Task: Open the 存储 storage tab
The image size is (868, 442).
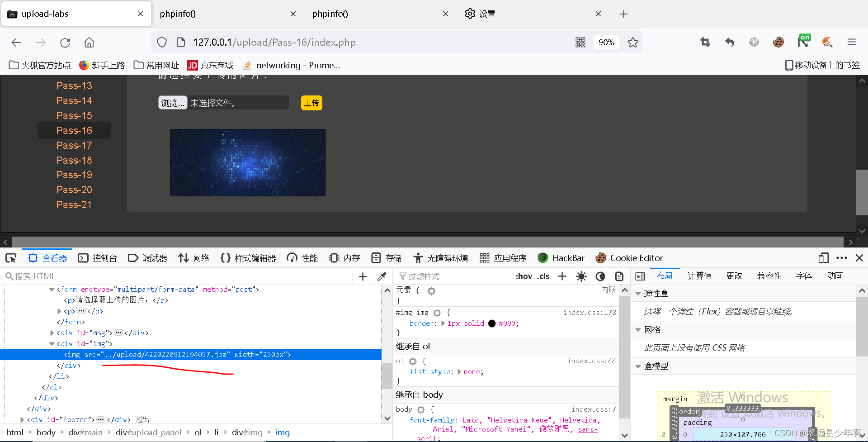Action: (387, 258)
